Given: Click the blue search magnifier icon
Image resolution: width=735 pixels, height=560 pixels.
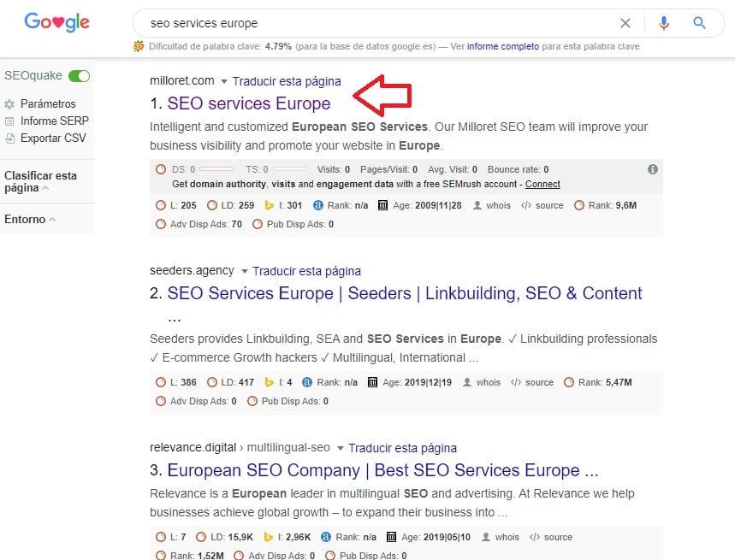Looking at the screenshot, I should point(699,23).
